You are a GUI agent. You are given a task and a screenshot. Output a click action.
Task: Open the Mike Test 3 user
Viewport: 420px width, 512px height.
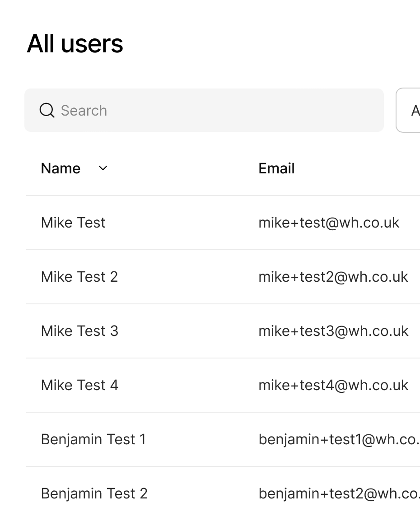79,331
